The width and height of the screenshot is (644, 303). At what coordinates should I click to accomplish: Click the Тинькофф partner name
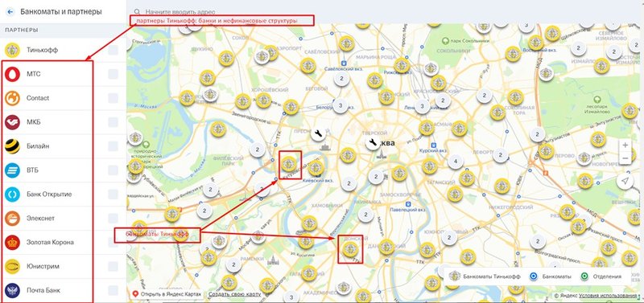pyautogui.click(x=43, y=50)
